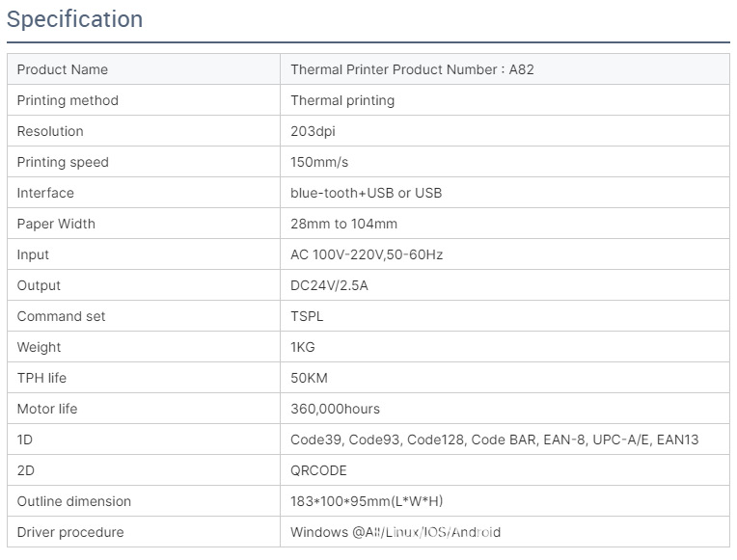Click the TPH life 50KM value

click(309, 378)
